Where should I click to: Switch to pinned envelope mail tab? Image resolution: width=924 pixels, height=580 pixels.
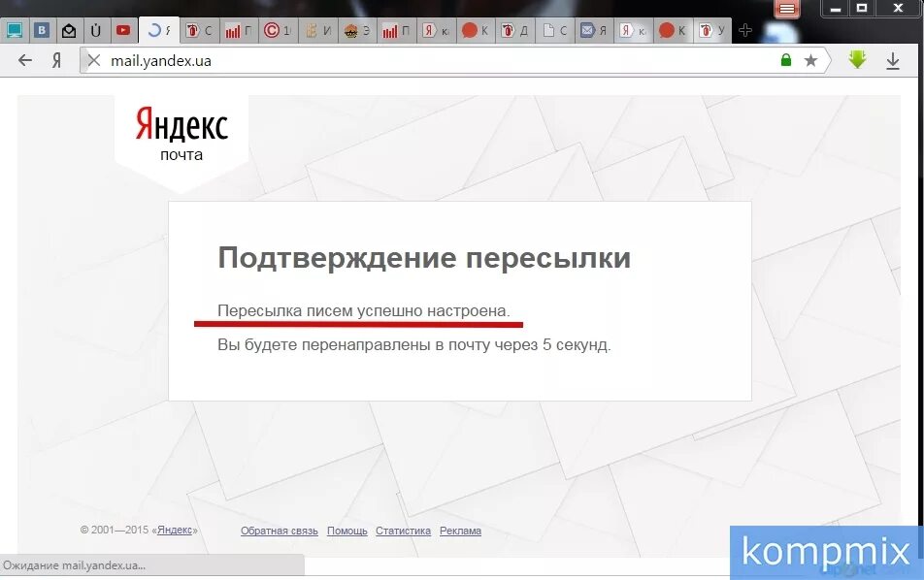[x=68, y=31]
